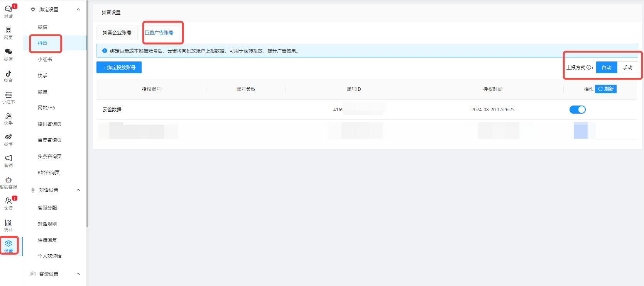The width and height of the screenshot is (644, 286).
Task: Click the 刷新 refresh button
Action: 605,89
